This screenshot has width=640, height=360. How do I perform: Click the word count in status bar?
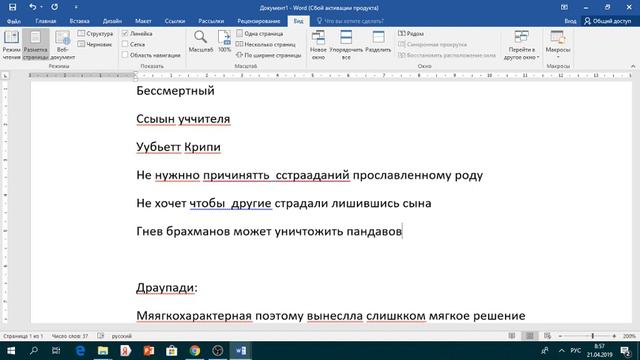(x=70, y=336)
